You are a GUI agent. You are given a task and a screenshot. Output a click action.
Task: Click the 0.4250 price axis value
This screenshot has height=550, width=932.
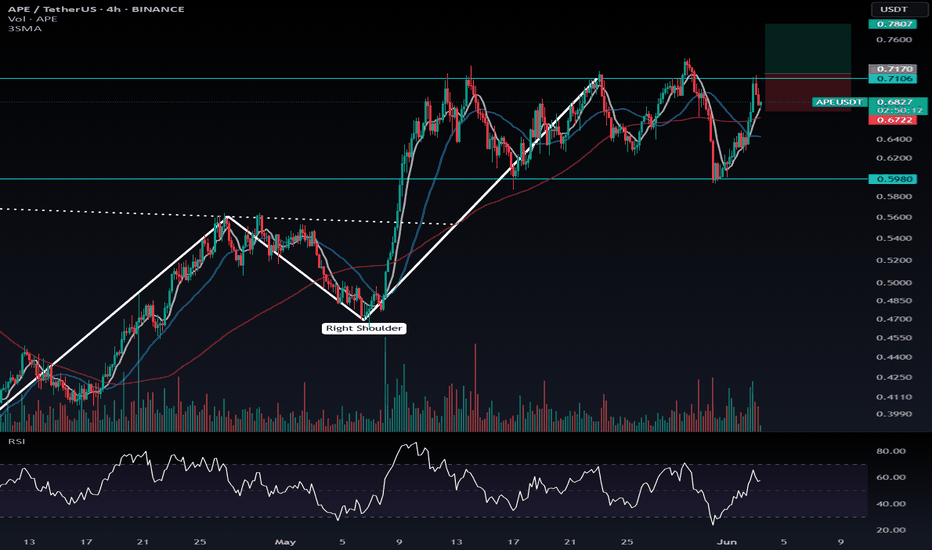[894, 377]
